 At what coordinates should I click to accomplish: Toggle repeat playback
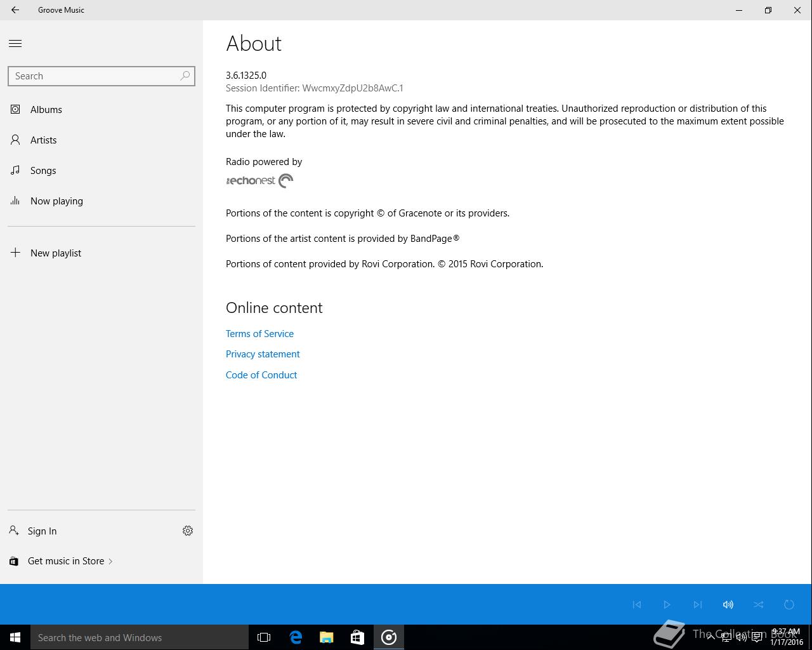pyautogui.click(x=789, y=605)
